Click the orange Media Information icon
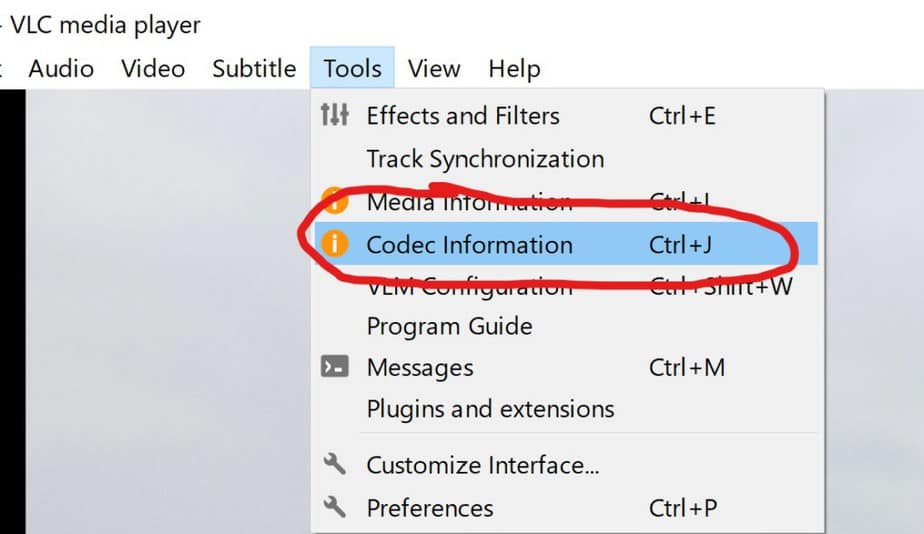Viewport: 924px width, 534px height. 334,200
